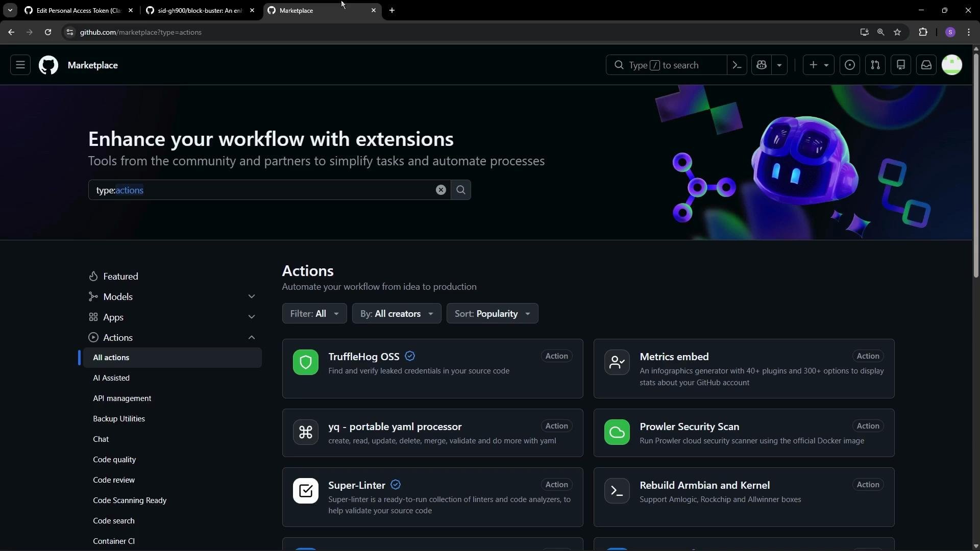Clear the marketplace search field
980x551 pixels.
(441, 190)
